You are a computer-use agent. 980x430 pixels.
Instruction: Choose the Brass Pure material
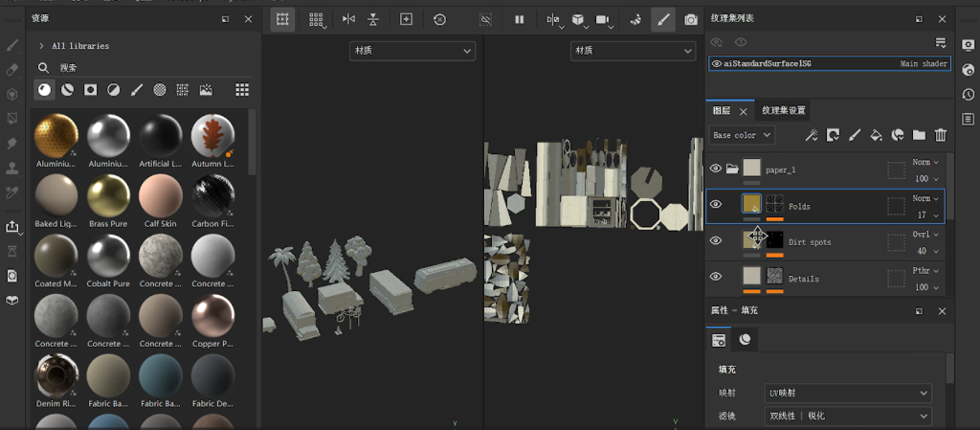coord(108,200)
